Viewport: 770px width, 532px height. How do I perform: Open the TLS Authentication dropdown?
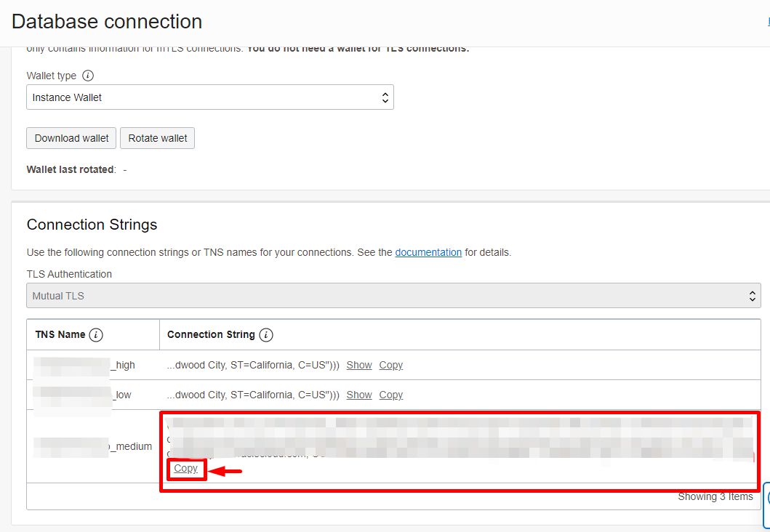pyautogui.click(x=394, y=295)
